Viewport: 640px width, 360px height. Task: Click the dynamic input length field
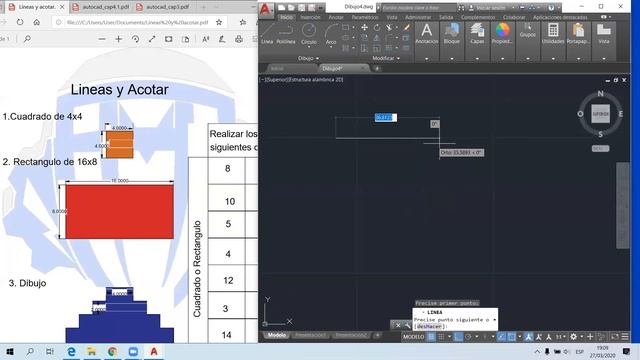point(386,118)
